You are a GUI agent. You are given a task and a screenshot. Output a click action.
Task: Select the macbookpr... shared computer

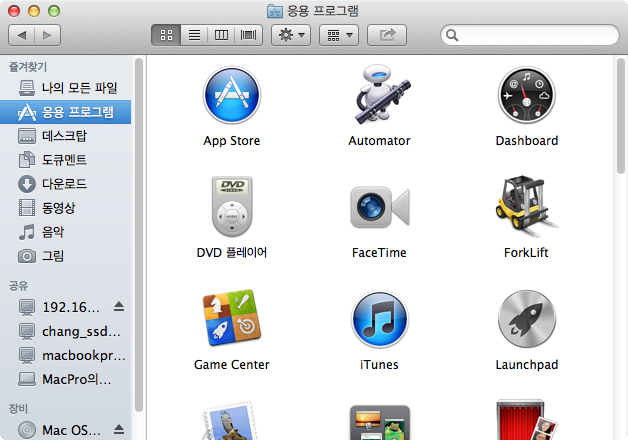coord(66,355)
